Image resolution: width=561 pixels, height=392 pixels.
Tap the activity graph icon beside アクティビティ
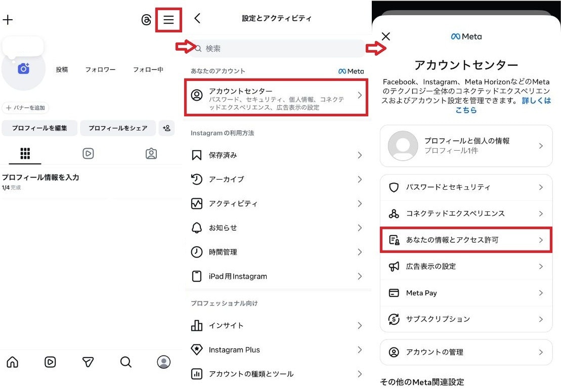click(196, 203)
